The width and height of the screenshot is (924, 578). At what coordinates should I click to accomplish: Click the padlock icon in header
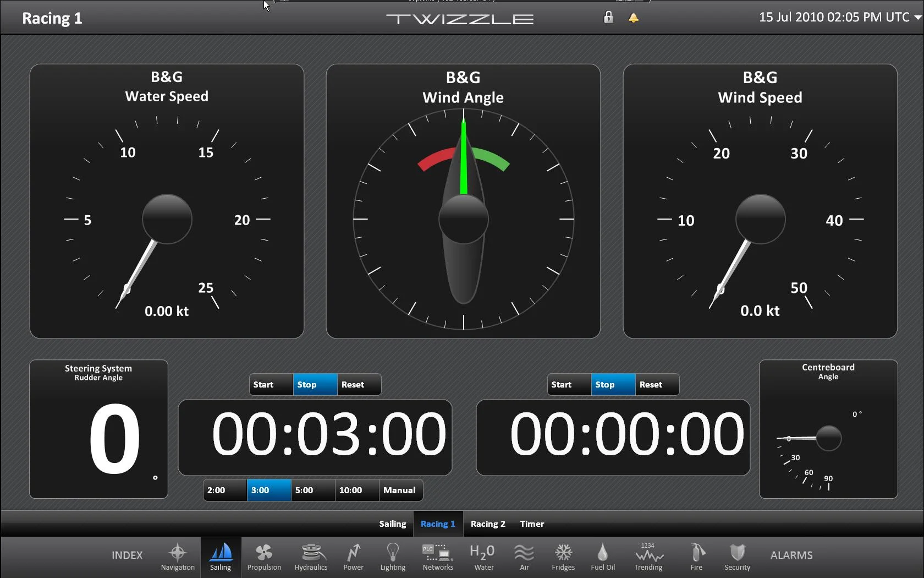coord(608,18)
